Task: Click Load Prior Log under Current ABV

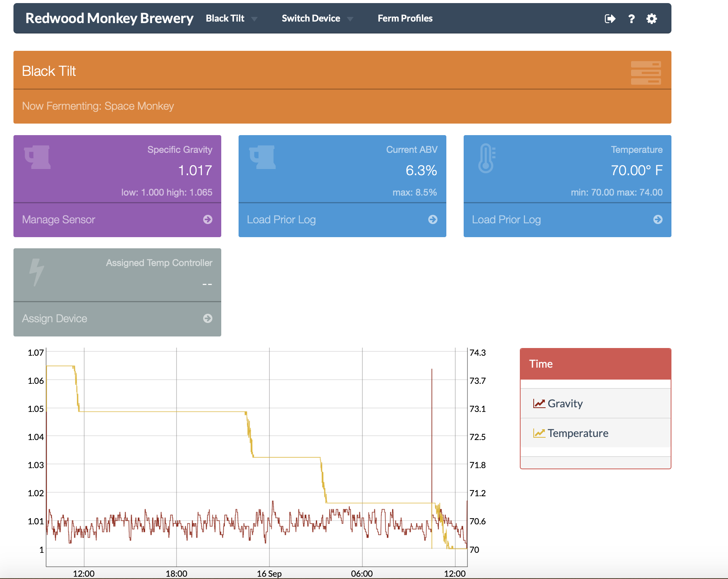Action: (281, 219)
